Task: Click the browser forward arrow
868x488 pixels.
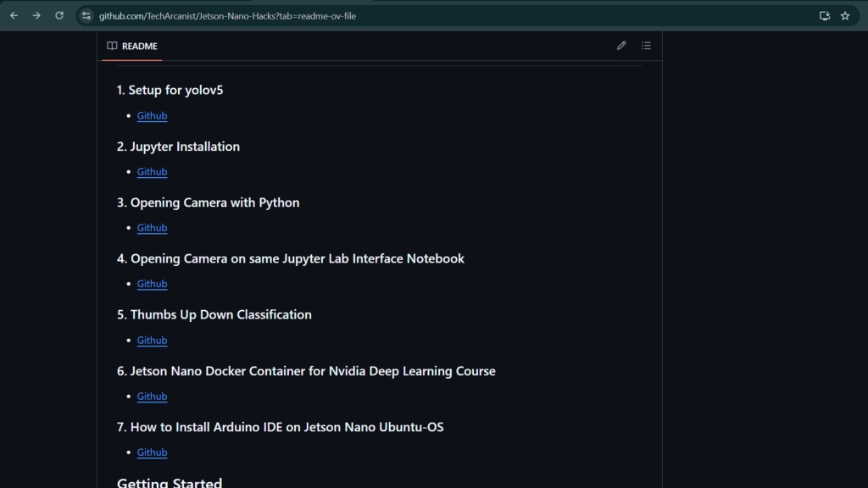Action: point(36,15)
